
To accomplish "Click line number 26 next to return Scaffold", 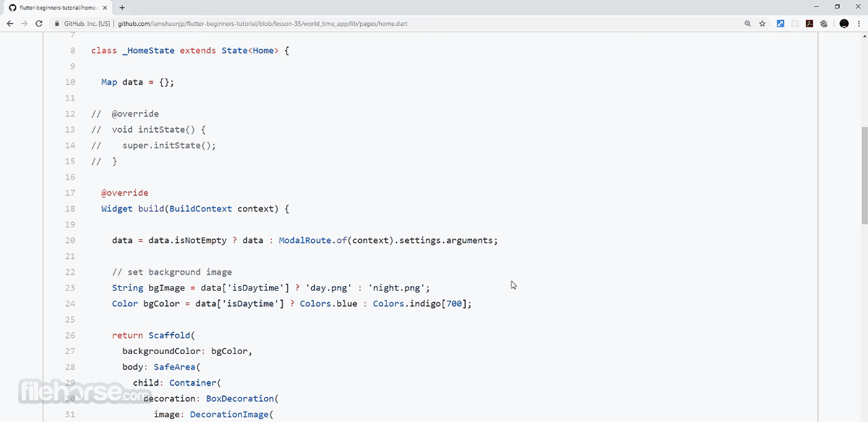I will (x=70, y=335).
